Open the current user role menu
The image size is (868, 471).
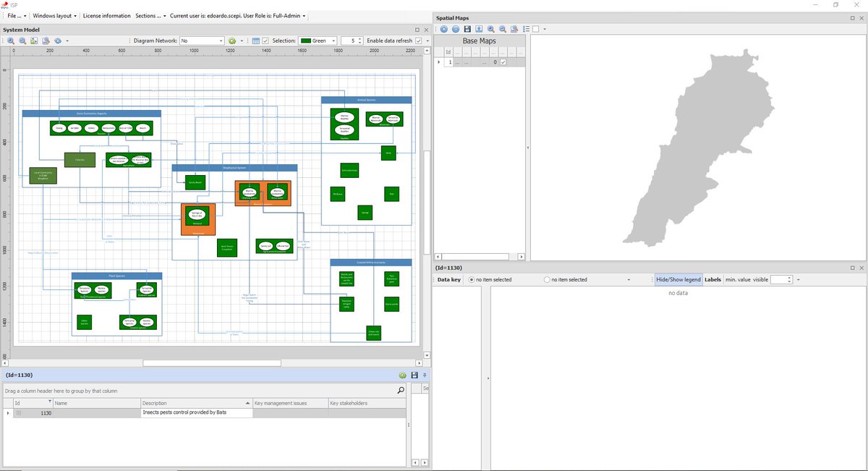[237, 15]
